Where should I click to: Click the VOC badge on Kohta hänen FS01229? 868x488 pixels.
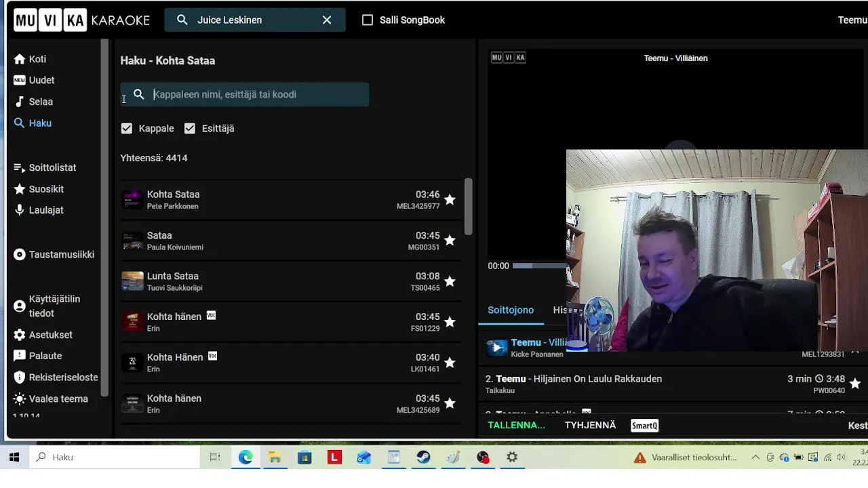(211, 315)
